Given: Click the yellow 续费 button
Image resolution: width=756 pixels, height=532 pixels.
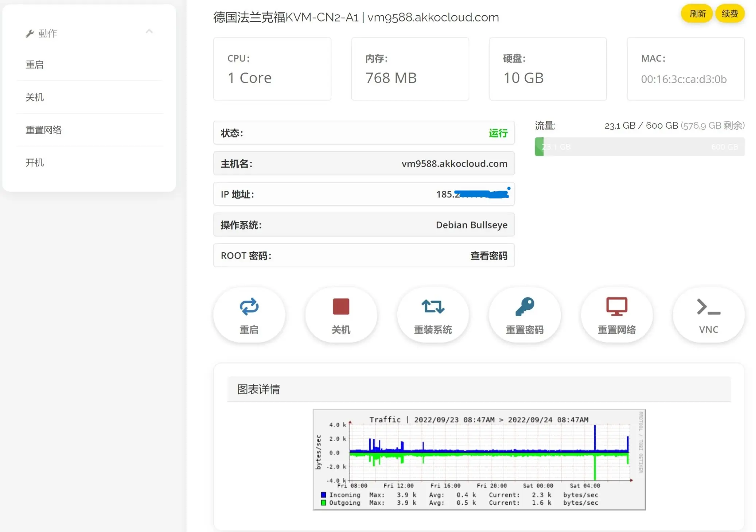Looking at the screenshot, I should coord(730,14).
